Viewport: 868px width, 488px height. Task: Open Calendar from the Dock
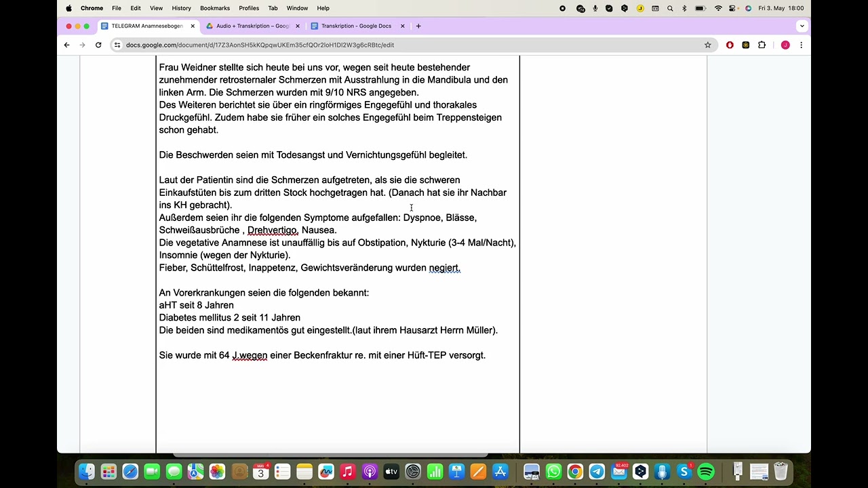pyautogui.click(x=261, y=472)
